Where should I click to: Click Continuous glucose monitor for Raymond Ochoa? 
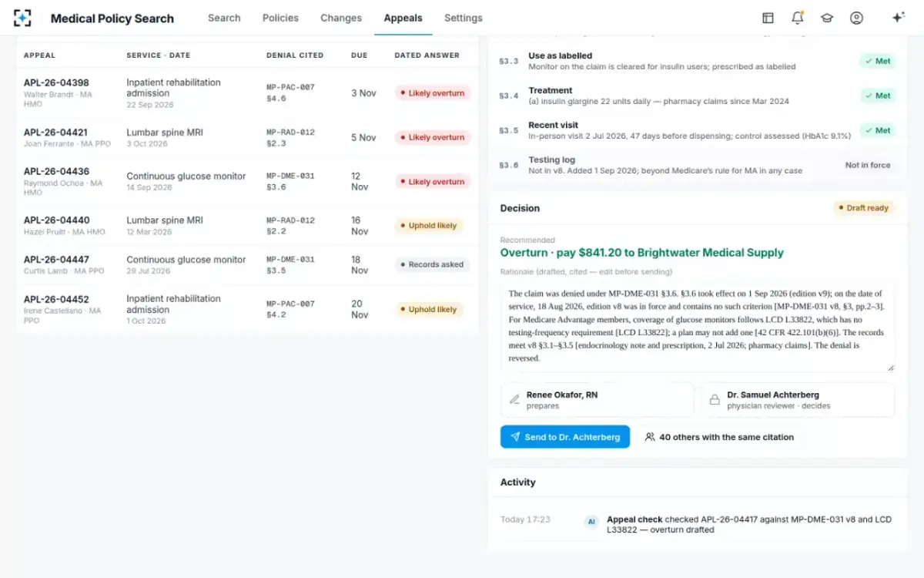[186, 176]
